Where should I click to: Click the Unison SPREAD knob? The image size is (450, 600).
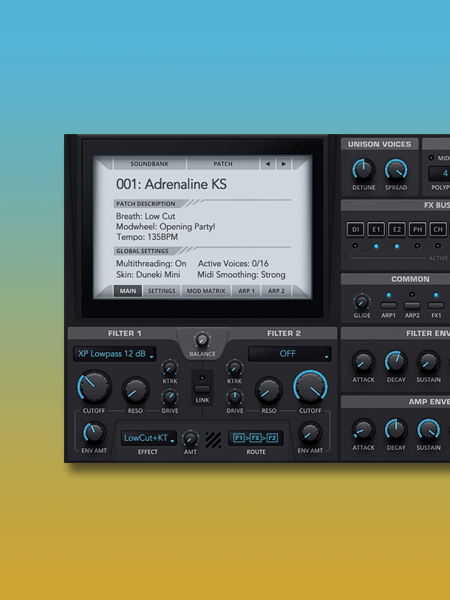click(x=396, y=170)
